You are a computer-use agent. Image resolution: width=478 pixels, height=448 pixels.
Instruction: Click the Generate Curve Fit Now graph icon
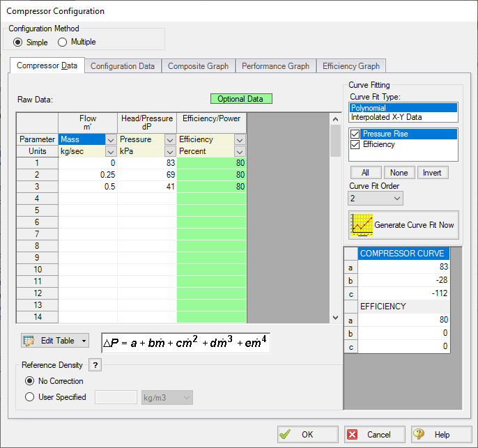[x=361, y=225]
